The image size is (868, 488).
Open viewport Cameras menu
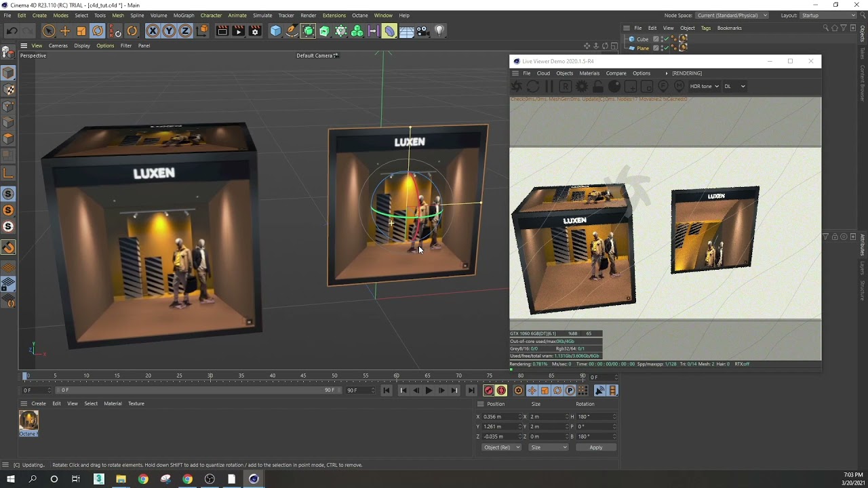click(58, 45)
